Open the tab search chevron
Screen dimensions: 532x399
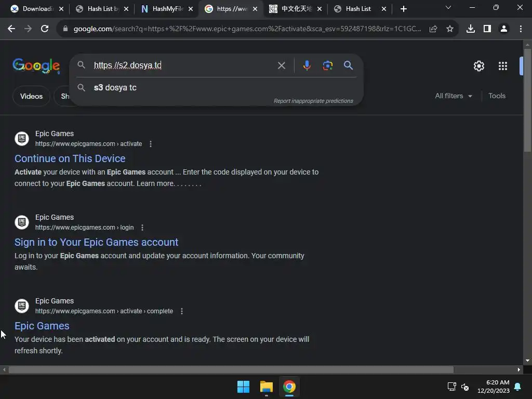click(448, 7)
